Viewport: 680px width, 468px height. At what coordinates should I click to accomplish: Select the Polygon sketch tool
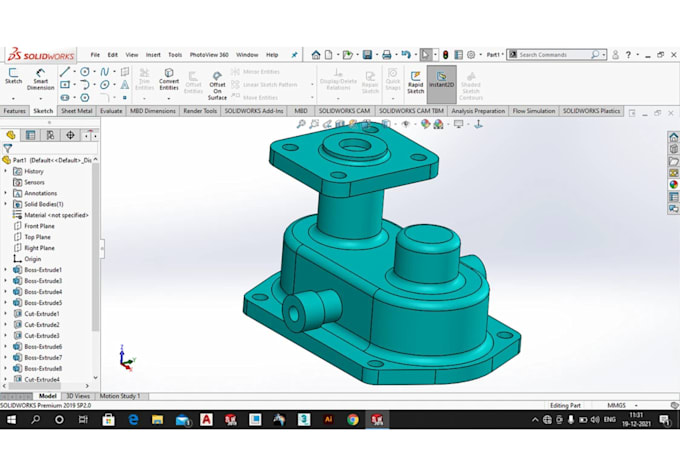coord(85,98)
